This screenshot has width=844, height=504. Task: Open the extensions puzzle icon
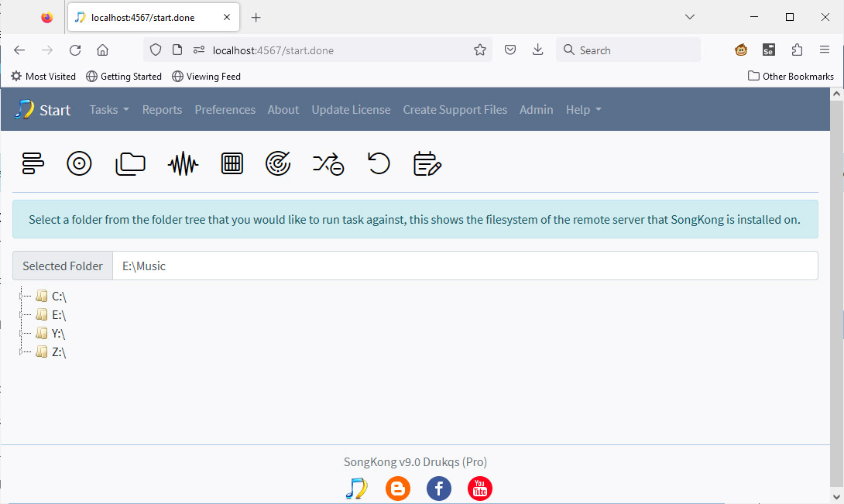[798, 50]
